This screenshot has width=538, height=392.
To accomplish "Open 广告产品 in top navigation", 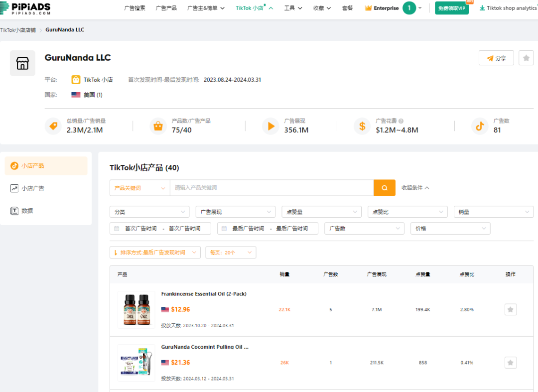I will 166,8.
